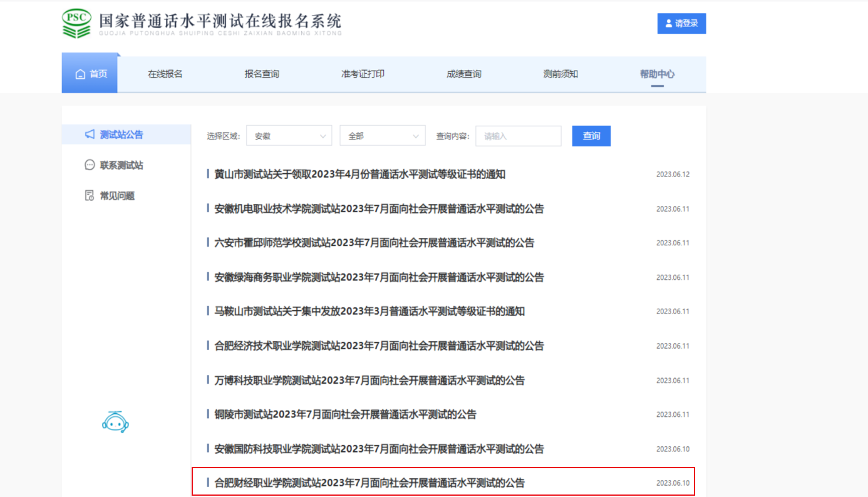Screen dimensions: 868x497
Task: Open 帮助中心 navigation tab
Action: (657, 74)
